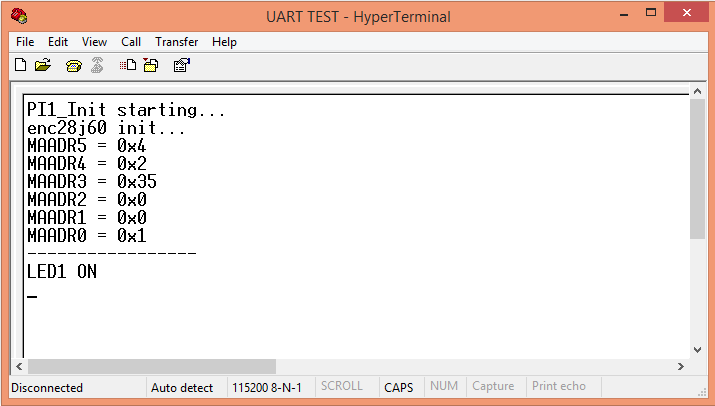Click the HyperTerminal title bar app icon

(19, 16)
